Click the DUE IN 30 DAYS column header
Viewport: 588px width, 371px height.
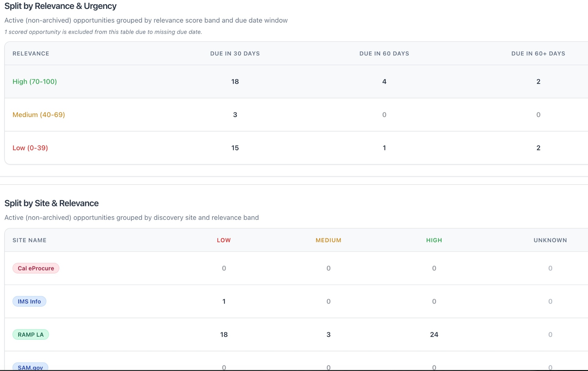point(235,53)
